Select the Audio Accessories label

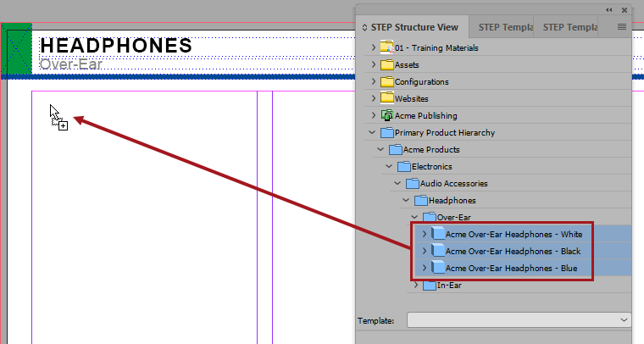454,184
